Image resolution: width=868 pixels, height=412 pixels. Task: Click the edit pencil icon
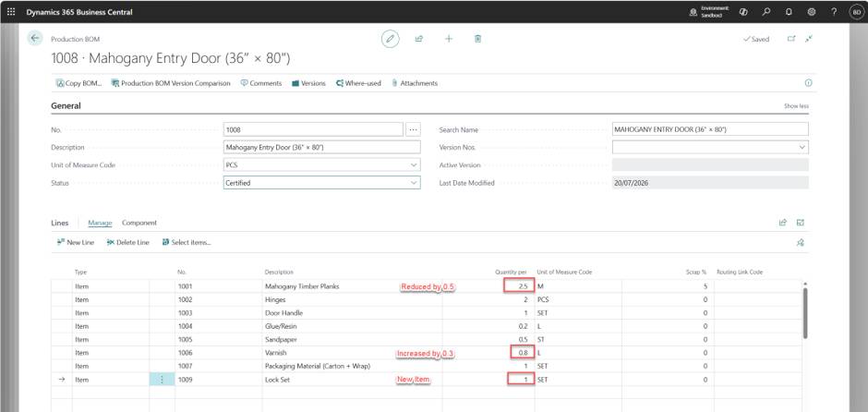click(391, 39)
